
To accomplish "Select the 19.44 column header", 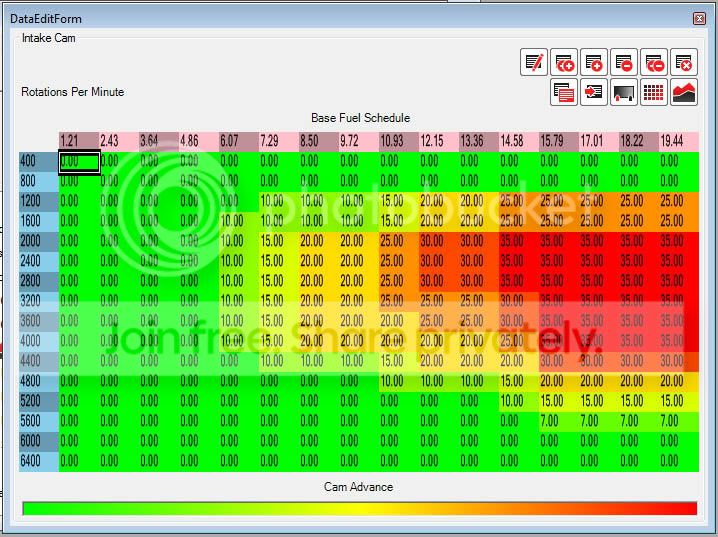I will tap(678, 141).
